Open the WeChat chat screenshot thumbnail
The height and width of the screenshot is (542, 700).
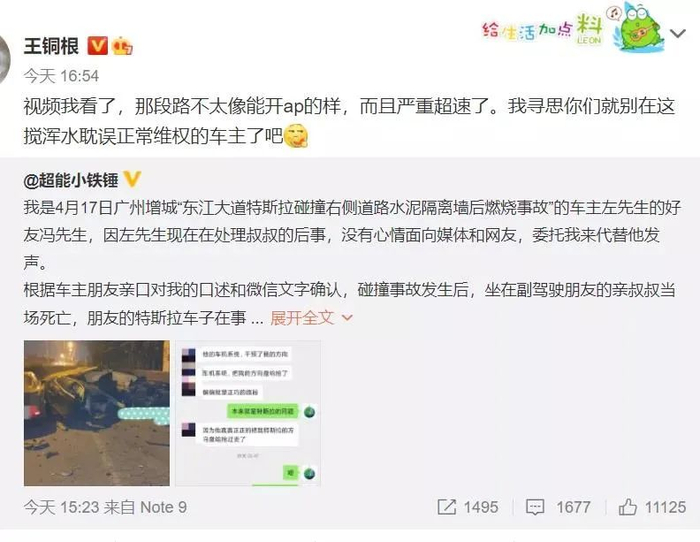tap(248, 413)
